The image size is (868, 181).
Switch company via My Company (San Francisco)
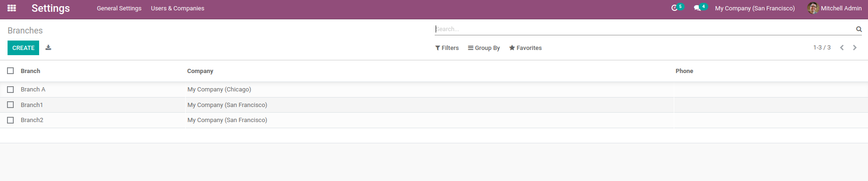click(755, 8)
